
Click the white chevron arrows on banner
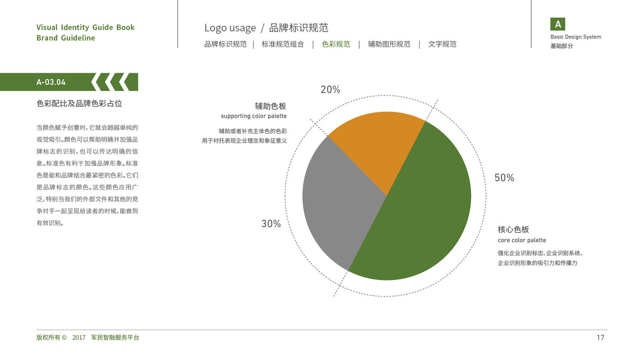tap(110, 82)
